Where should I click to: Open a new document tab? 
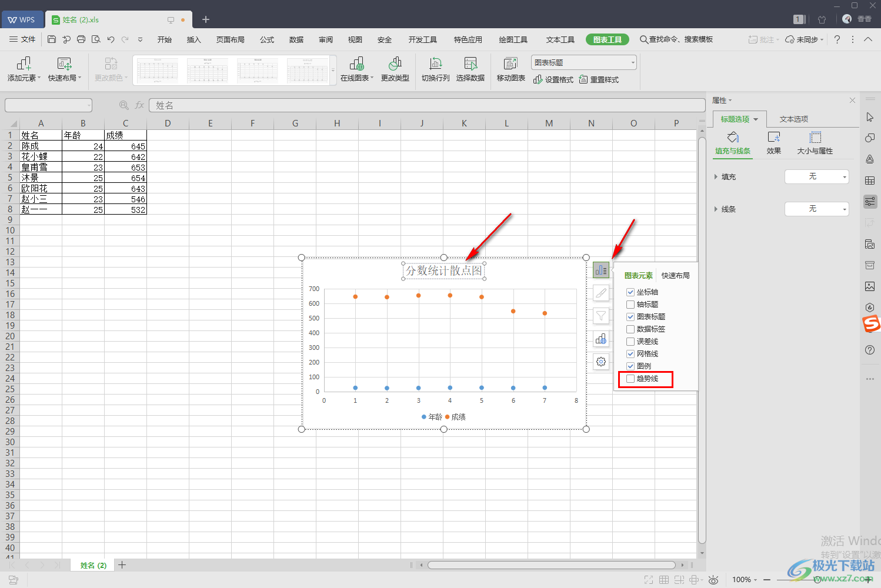(x=206, y=19)
